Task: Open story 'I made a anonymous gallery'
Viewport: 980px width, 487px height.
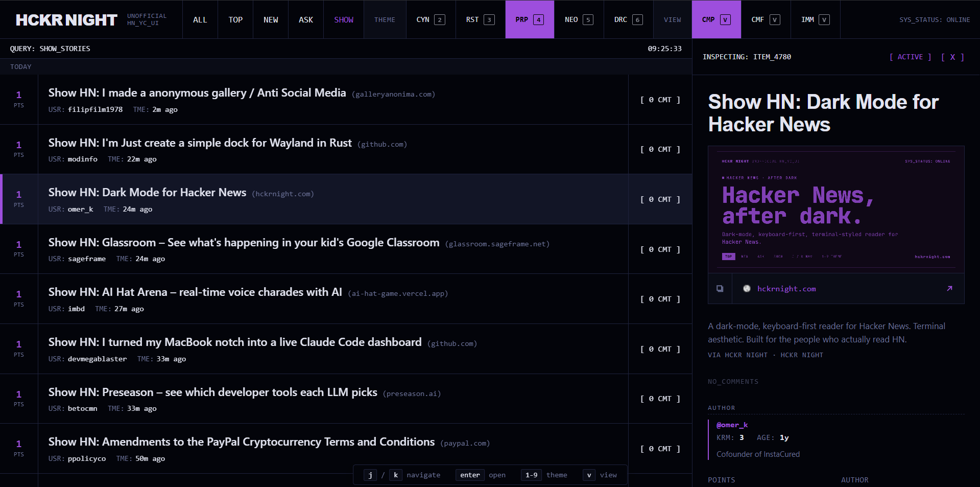Action: [197, 93]
